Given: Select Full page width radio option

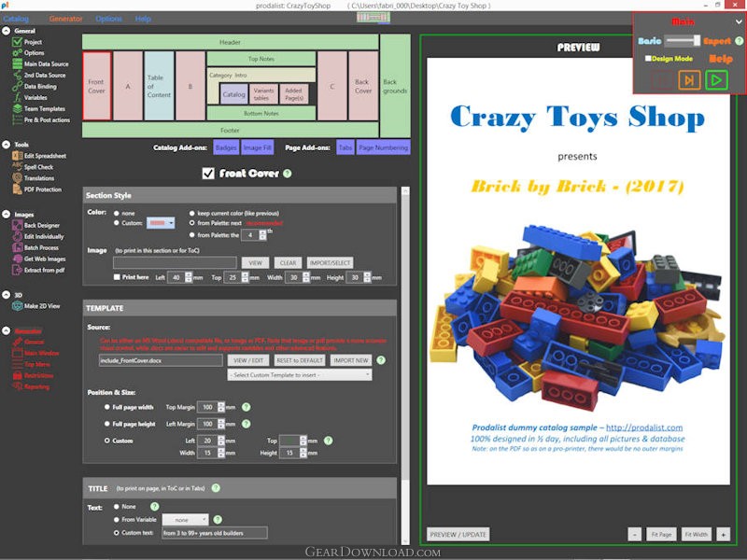Looking at the screenshot, I should 107,407.
